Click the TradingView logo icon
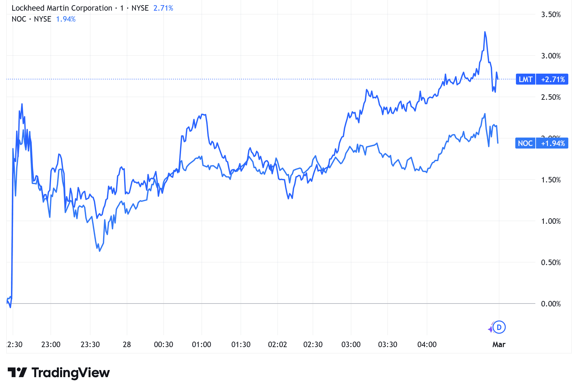 coord(17,373)
